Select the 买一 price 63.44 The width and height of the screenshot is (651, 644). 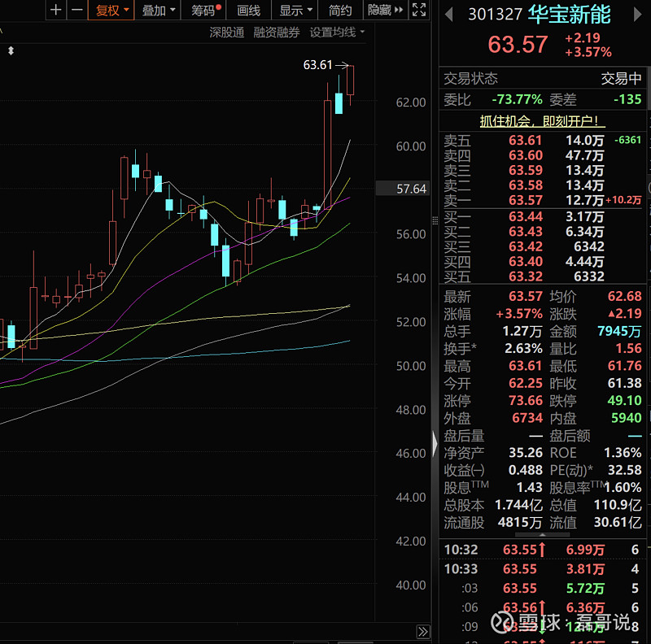526,216
